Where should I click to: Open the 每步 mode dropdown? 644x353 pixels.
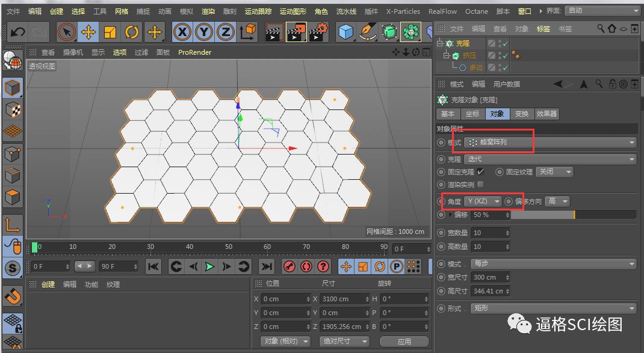click(x=554, y=263)
